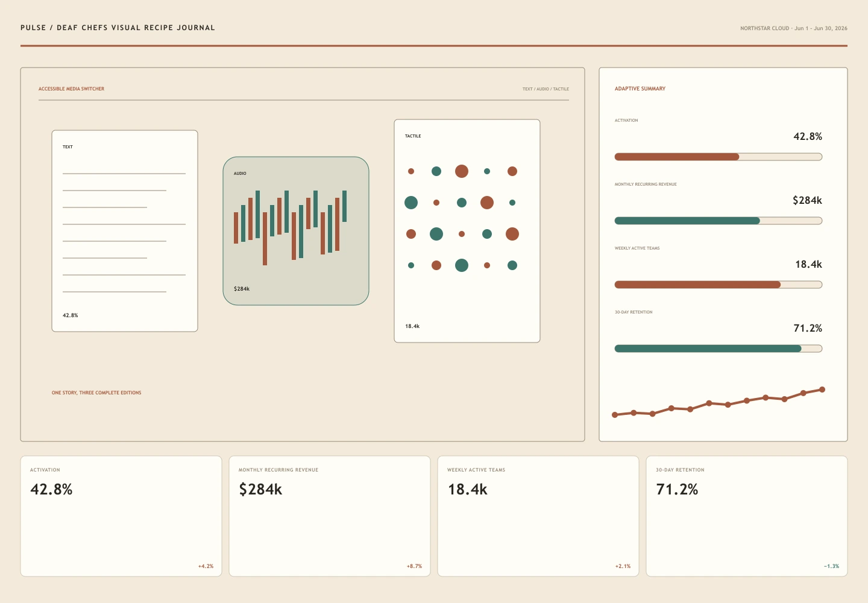This screenshot has height=603, width=868.
Task: Click the 18.4k value in Adaptive Summary
Action: click(808, 264)
